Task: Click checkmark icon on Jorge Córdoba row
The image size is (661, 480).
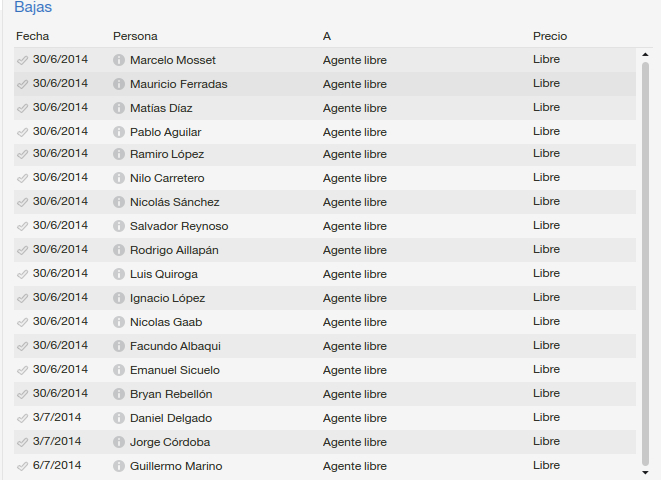Action: pos(22,442)
